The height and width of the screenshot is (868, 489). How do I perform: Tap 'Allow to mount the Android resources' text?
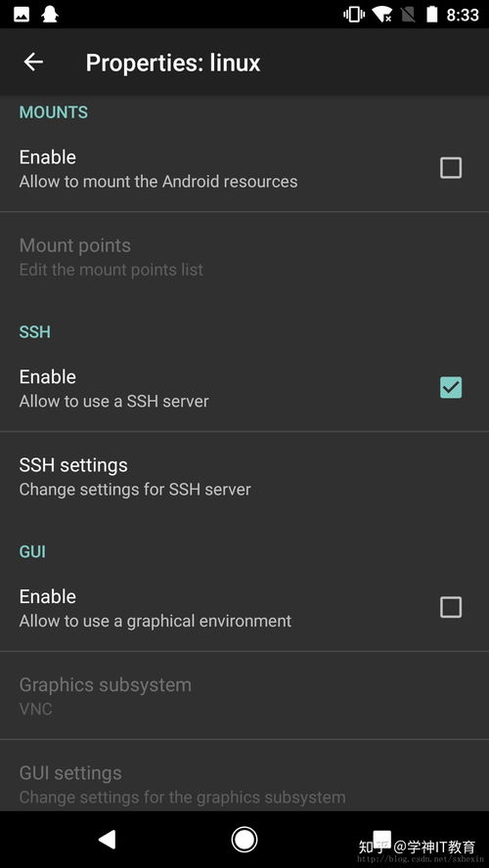pos(158,182)
